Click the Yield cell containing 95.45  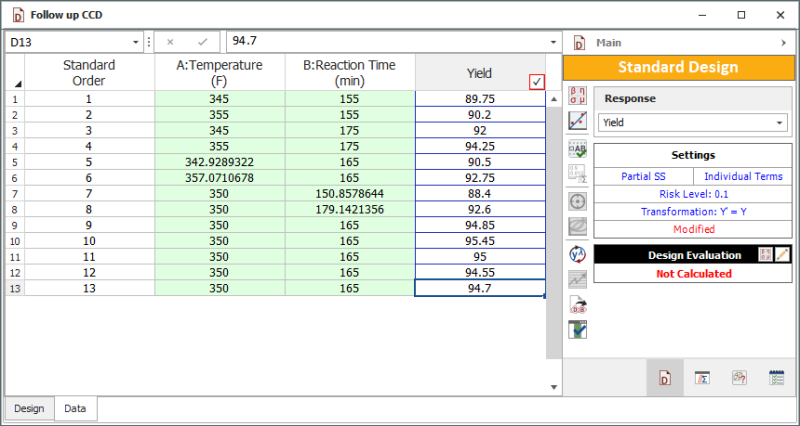tap(479, 241)
